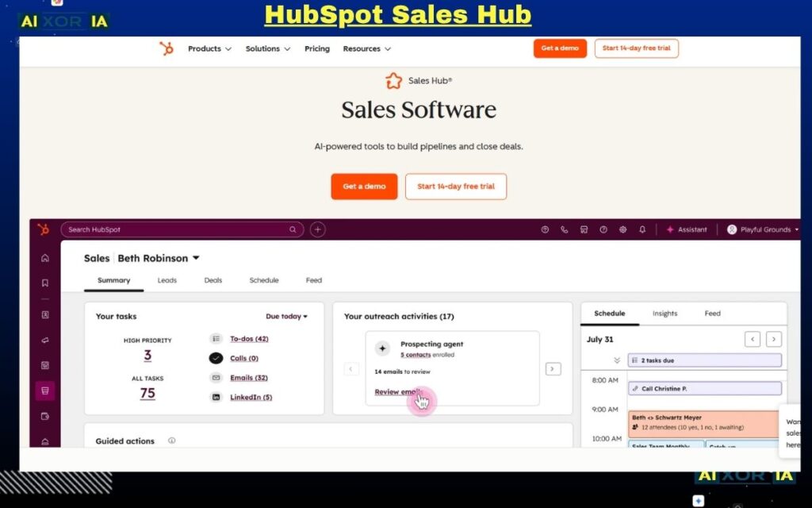Viewport: 812px width, 508px height.
Task: Open the help question-mark icon in app header
Action: pos(603,229)
